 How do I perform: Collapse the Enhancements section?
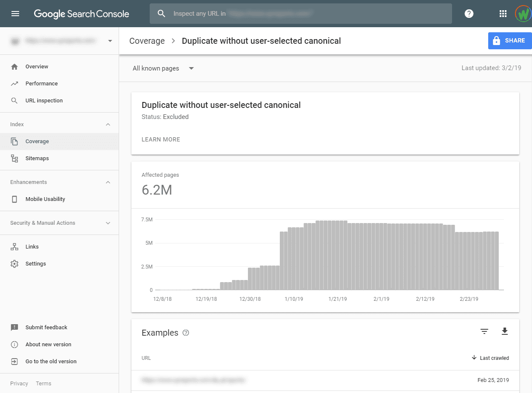coord(108,182)
